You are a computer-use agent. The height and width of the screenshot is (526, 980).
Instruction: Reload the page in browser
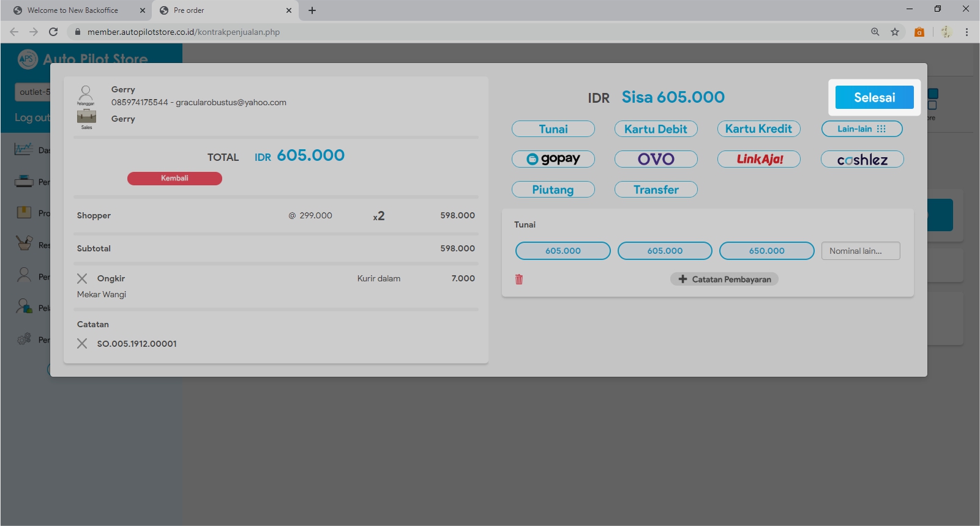53,32
